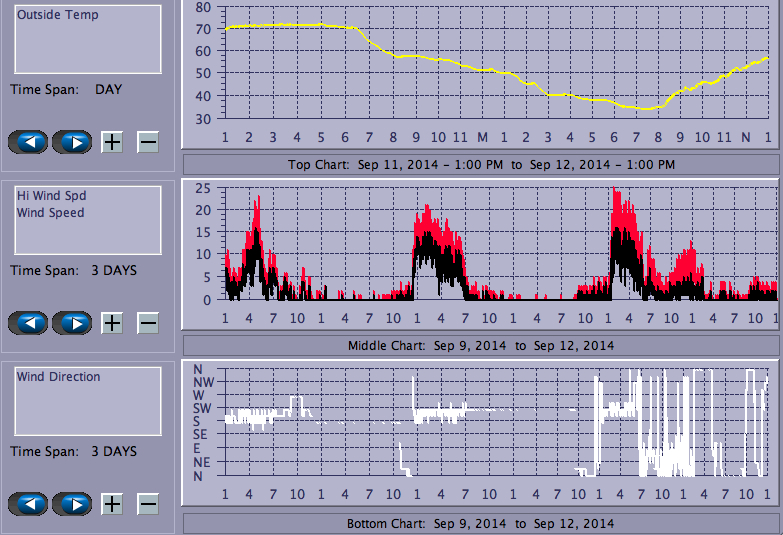The image size is (783, 535).
Task: Zoom out Outside Temp time span
Action: 147,141
